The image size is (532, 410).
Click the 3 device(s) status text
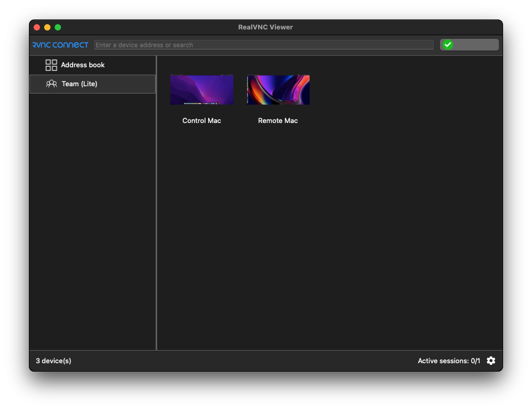[54, 361]
